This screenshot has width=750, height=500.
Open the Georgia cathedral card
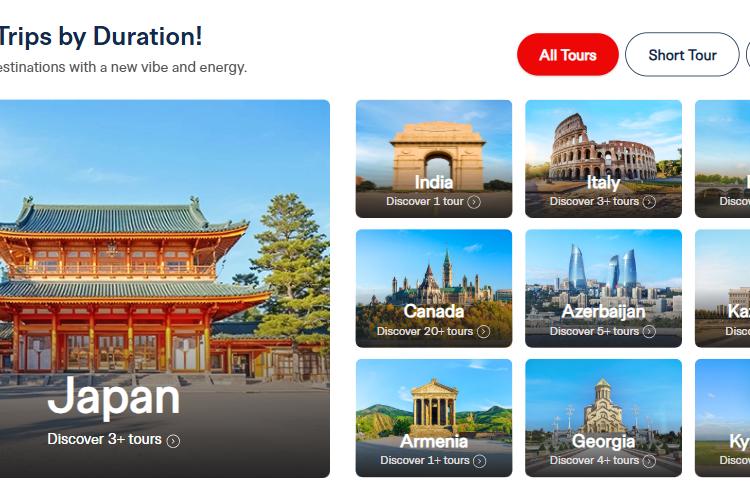coord(603,418)
